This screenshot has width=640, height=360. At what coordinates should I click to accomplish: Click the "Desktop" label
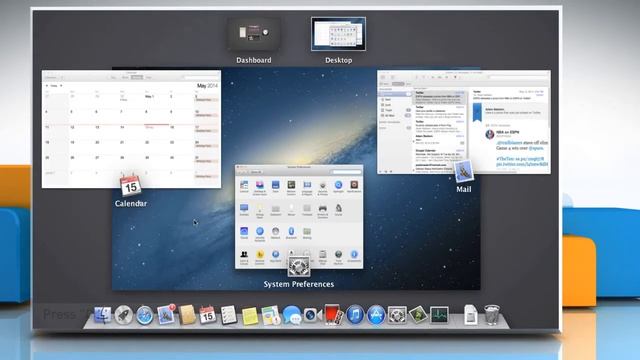point(338,60)
